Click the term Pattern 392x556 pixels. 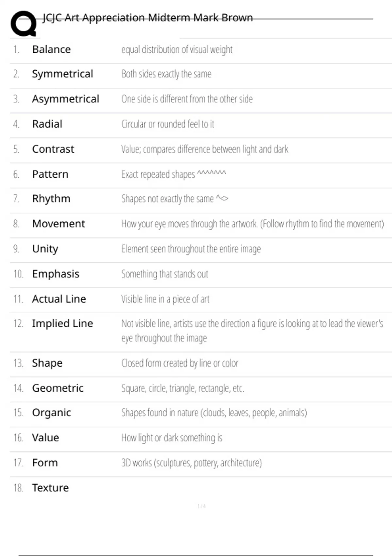point(50,174)
